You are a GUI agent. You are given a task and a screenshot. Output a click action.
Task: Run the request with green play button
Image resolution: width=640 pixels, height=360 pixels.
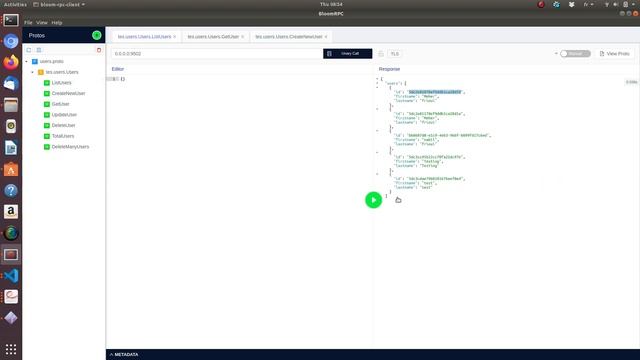pos(373,200)
